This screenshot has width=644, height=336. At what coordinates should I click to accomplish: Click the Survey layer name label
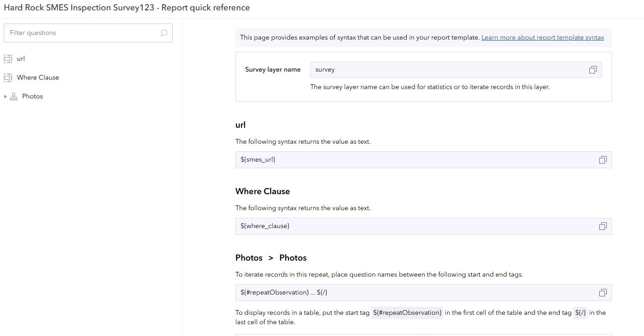tap(273, 70)
